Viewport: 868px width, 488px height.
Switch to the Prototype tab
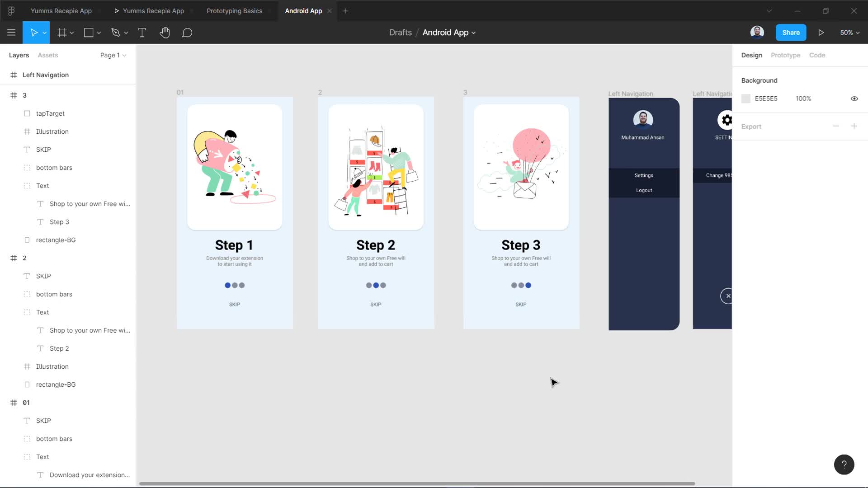point(786,55)
